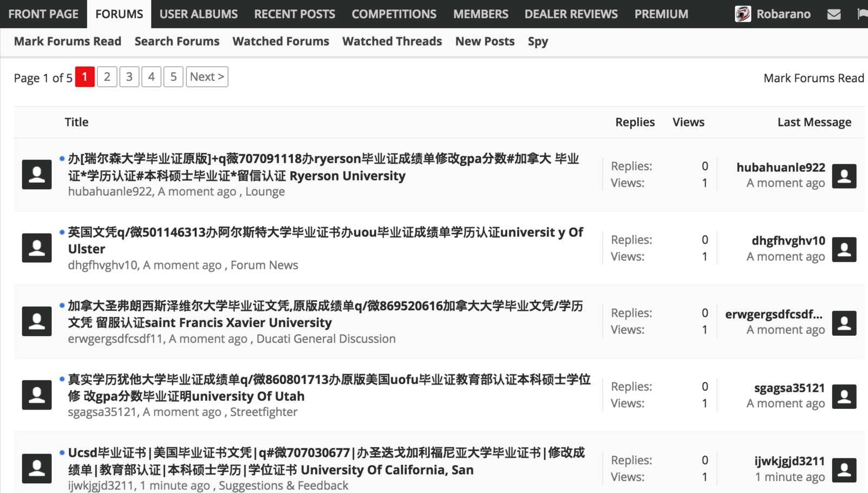The width and height of the screenshot is (868, 493).
Task: Open dhgfhvghv10's thread starter avatar
Action: 37,248
